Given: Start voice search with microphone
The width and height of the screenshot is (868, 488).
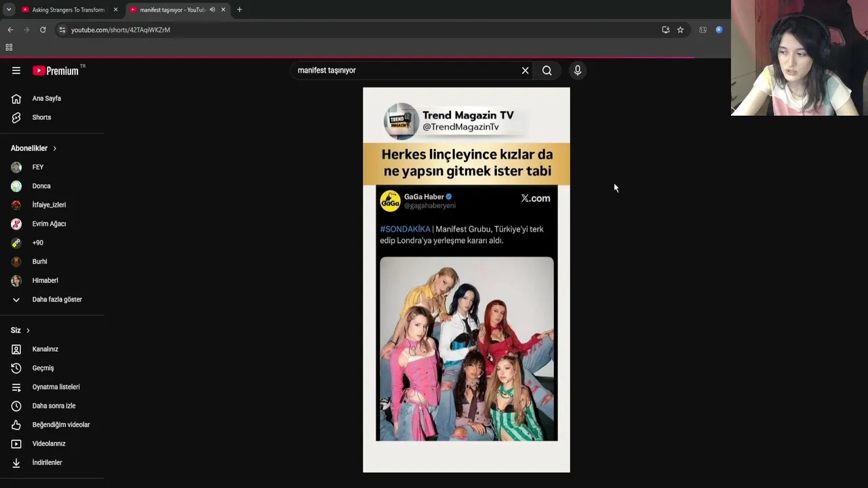Looking at the screenshot, I should [578, 70].
